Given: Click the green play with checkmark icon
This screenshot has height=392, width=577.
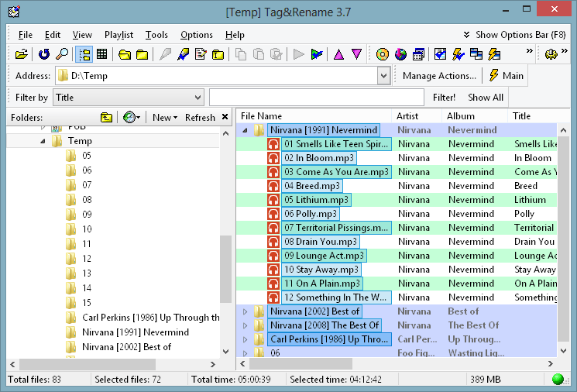Looking at the screenshot, I should 317,54.
